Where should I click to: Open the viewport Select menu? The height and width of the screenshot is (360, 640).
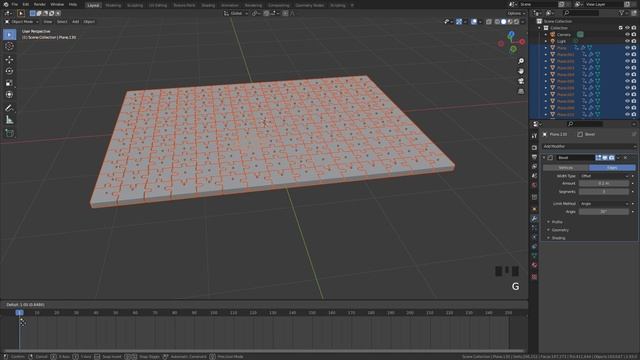pyautogui.click(x=62, y=22)
